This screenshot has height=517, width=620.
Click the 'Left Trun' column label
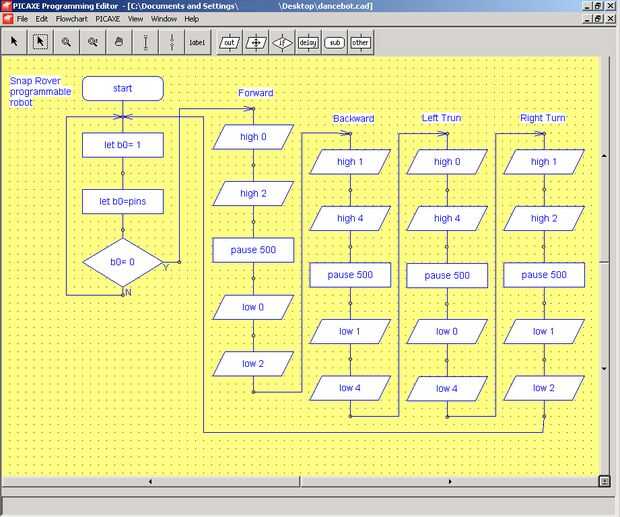[x=441, y=118]
